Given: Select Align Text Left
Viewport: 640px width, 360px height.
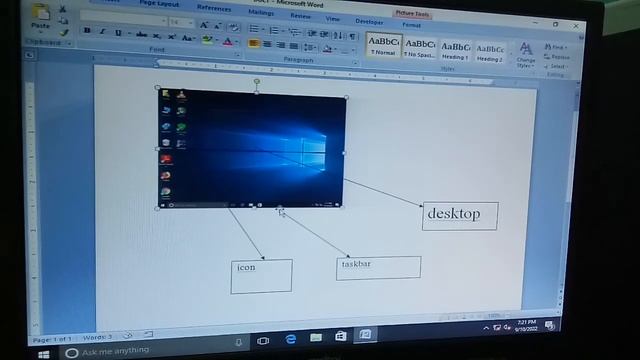Looking at the screenshot, I should pyautogui.click(x=253, y=43).
